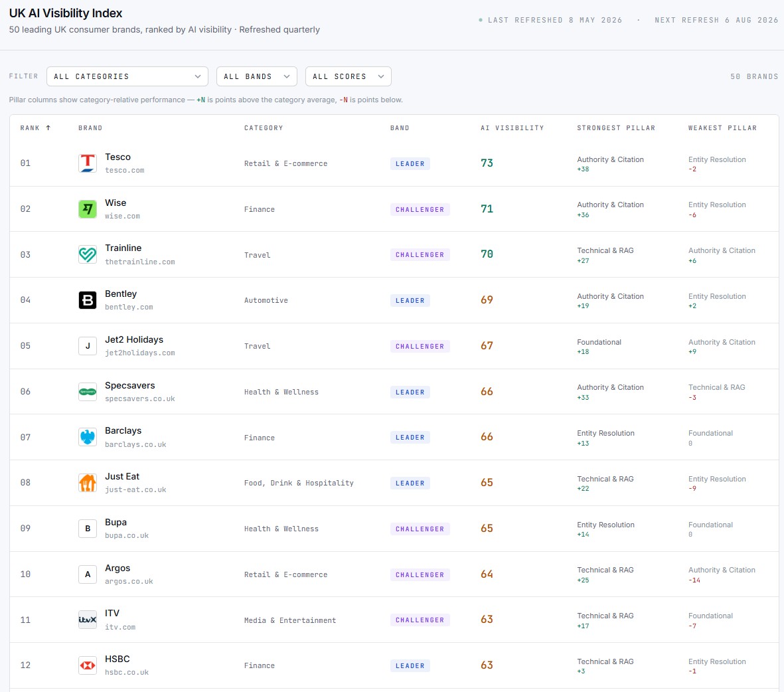Open the ITV brand name link

click(x=112, y=614)
